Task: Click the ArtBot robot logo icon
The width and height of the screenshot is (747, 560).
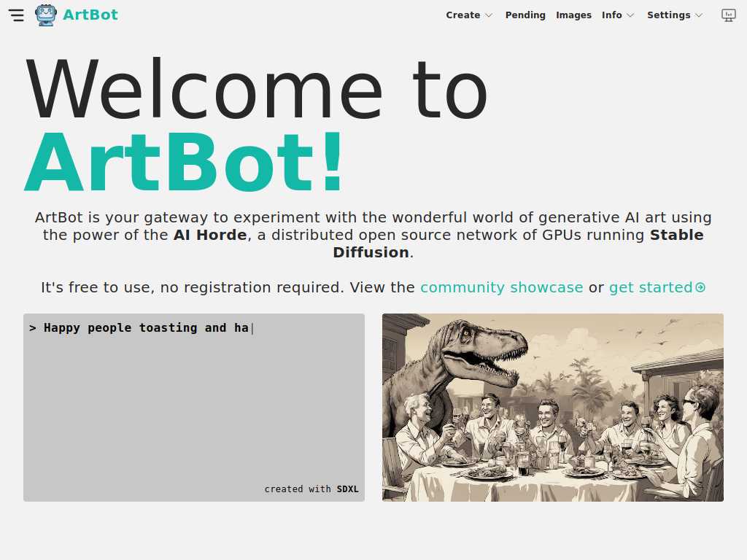Action: pos(46,15)
